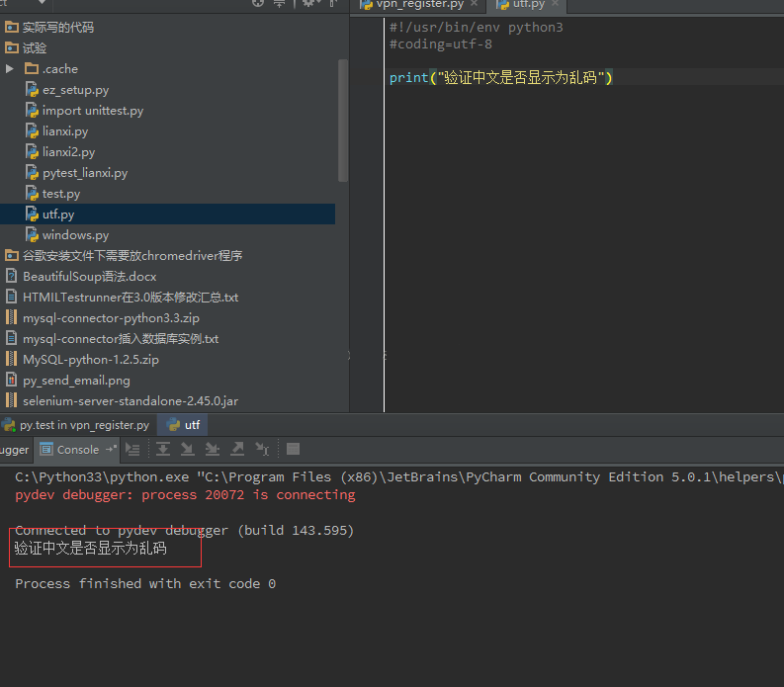Switch to vpn_register.py editor tab
The width and height of the screenshot is (784, 687).
(x=419, y=4)
